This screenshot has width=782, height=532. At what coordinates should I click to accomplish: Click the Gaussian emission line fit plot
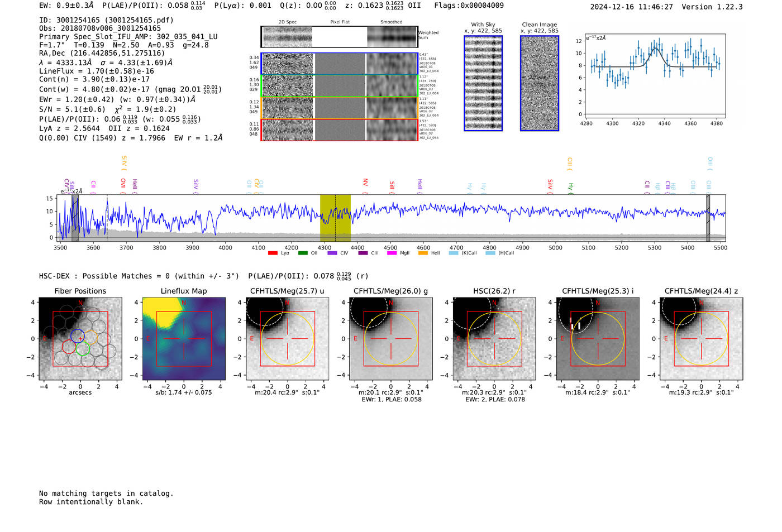(x=655, y=76)
